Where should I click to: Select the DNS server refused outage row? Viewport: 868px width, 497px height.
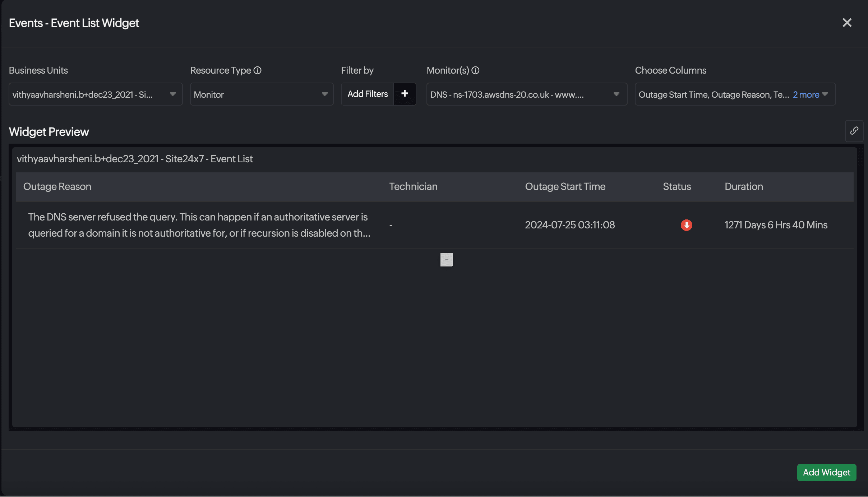click(199, 225)
